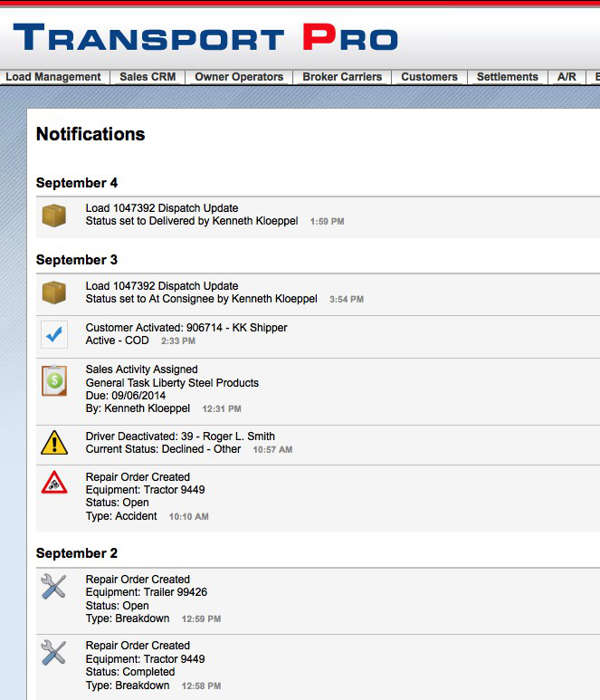Click 'Status set to At Consignee' notification text
600x700 pixels.
(202, 299)
